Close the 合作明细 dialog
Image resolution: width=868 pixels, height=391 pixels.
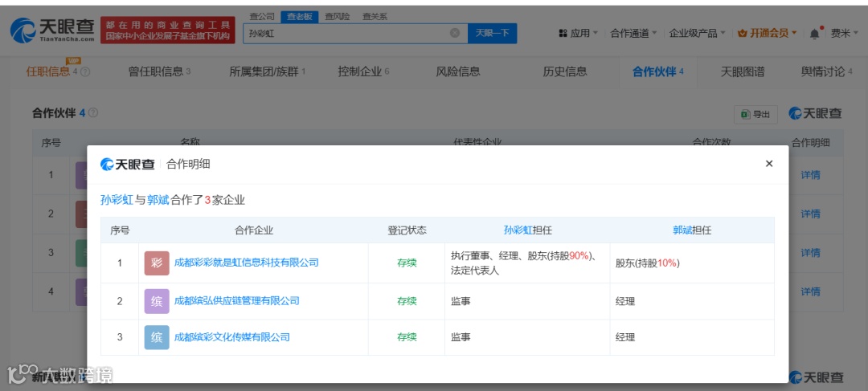click(769, 164)
